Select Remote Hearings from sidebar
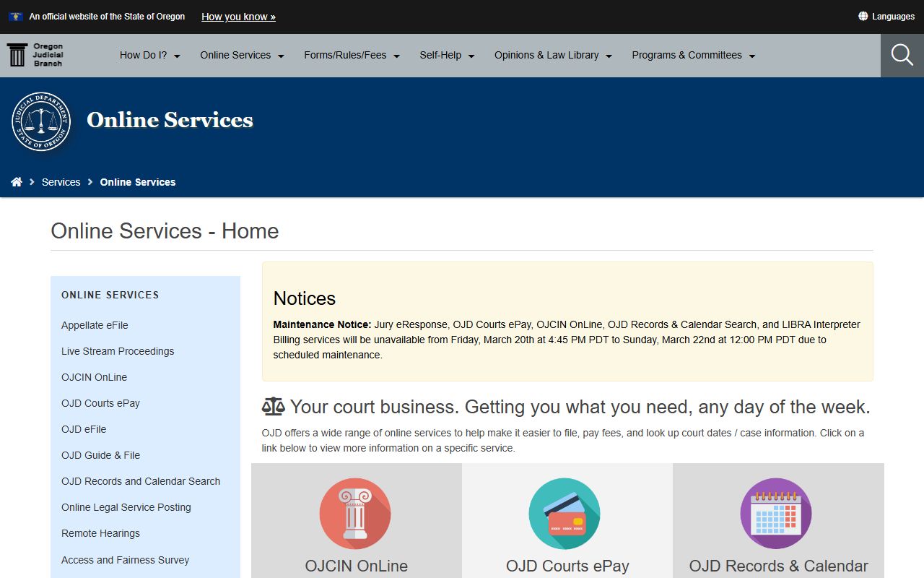 tap(100, 533)
